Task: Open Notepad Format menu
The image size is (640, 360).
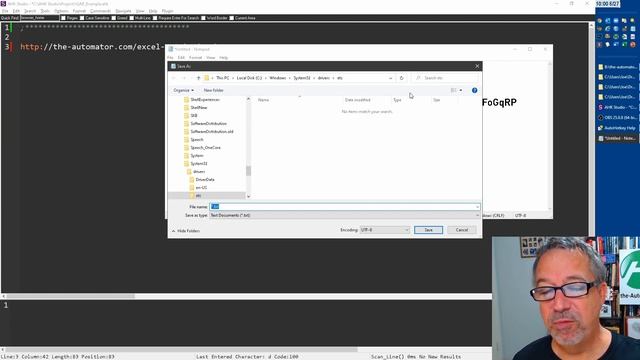Action: click(196, 58)
